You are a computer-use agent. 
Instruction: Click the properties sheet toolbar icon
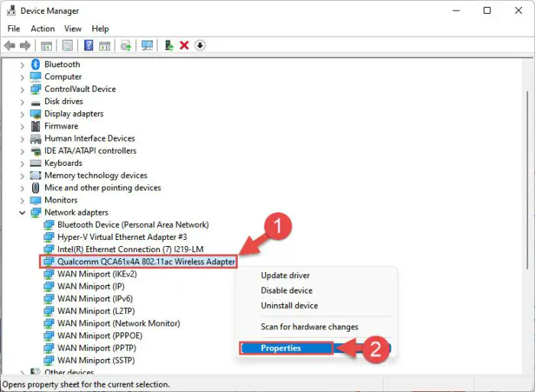(x=67, y=46)
